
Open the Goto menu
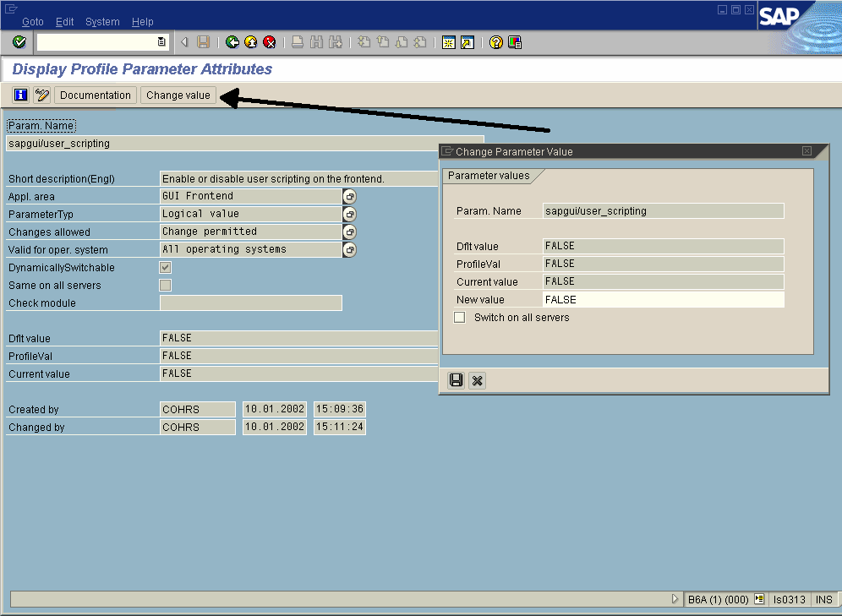33,21
